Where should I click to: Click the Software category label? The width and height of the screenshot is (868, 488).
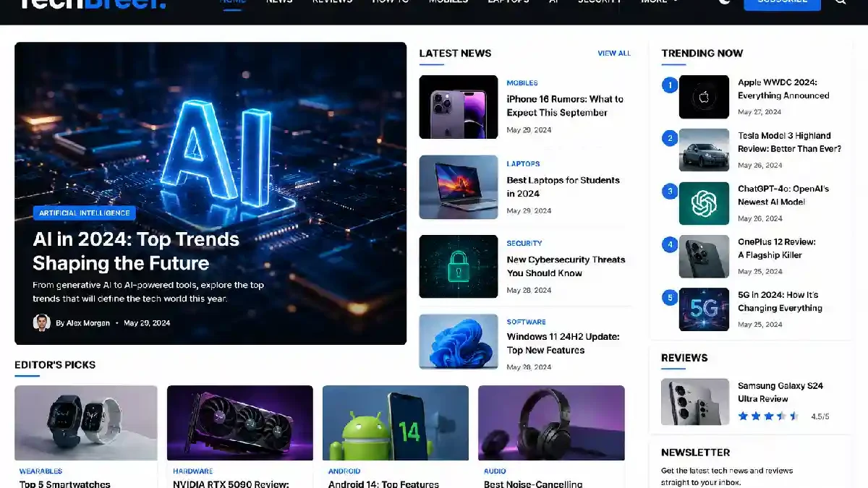[526, 322]
